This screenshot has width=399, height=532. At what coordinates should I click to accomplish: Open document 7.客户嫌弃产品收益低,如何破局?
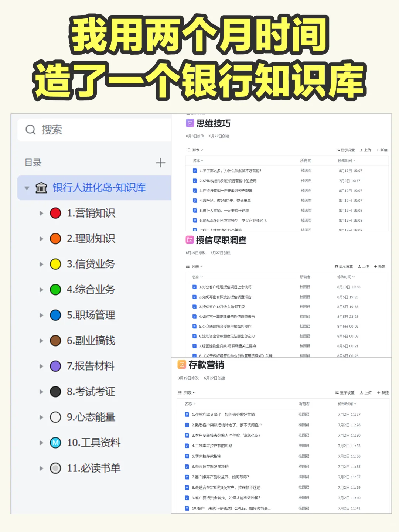[221, 477]
